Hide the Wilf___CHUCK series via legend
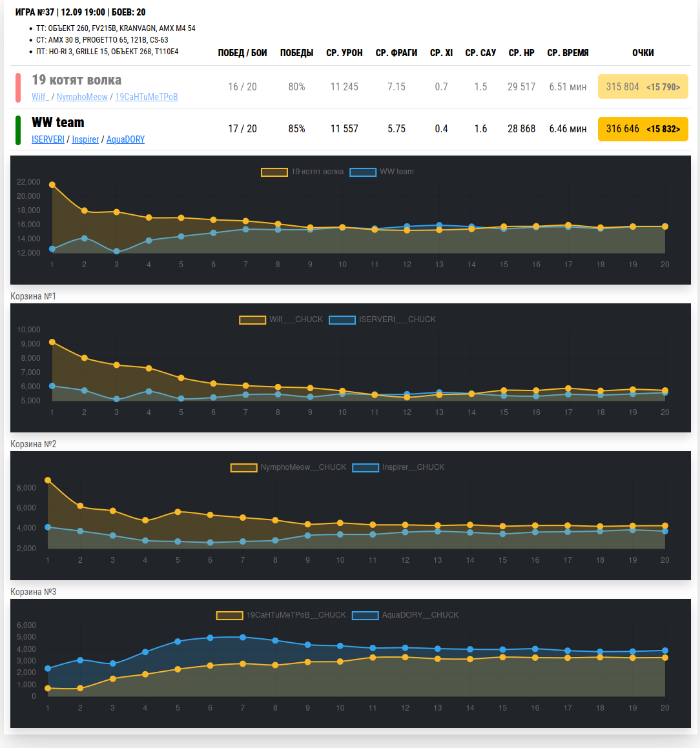Viewport: 700px width, 748px height. (x=281, y=319)
